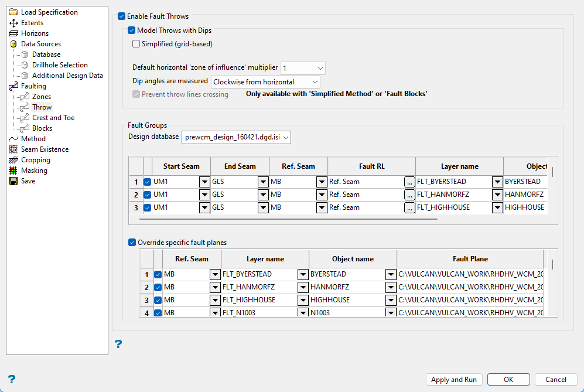Click the Extents arrows icon
Image resolution: width=584 pixels, height=392 pixels.
[13, 23]
